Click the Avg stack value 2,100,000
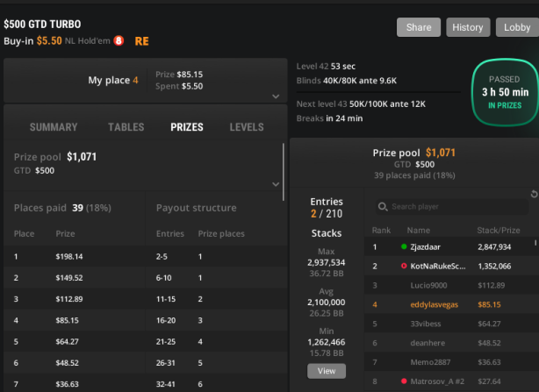The image size is (539, 392). [x=327, y=303]
